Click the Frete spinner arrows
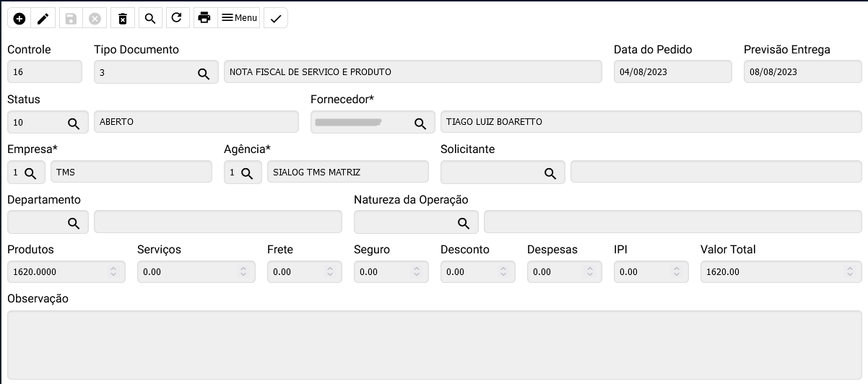The height and width of the screenshot is (384, 868). click(x=330, y=272)
